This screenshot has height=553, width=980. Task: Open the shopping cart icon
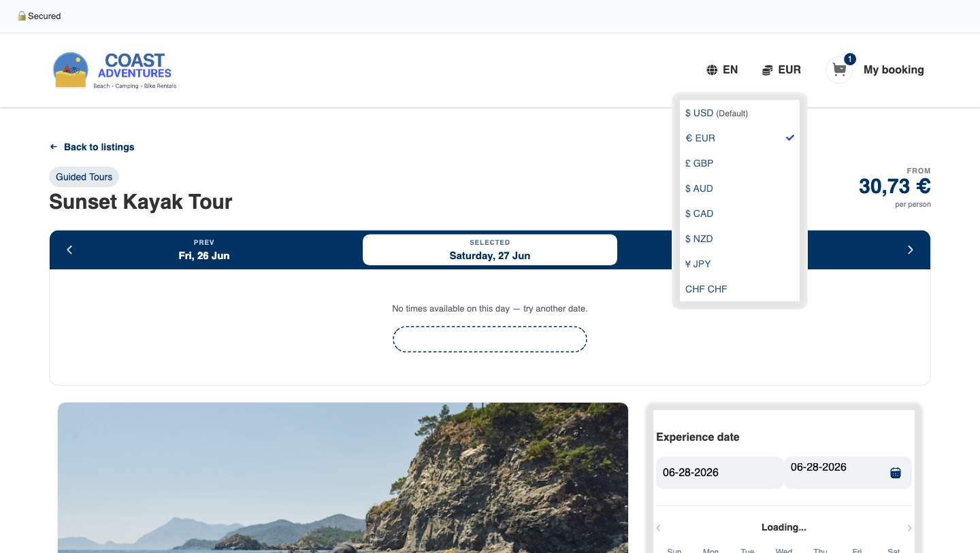839,70
